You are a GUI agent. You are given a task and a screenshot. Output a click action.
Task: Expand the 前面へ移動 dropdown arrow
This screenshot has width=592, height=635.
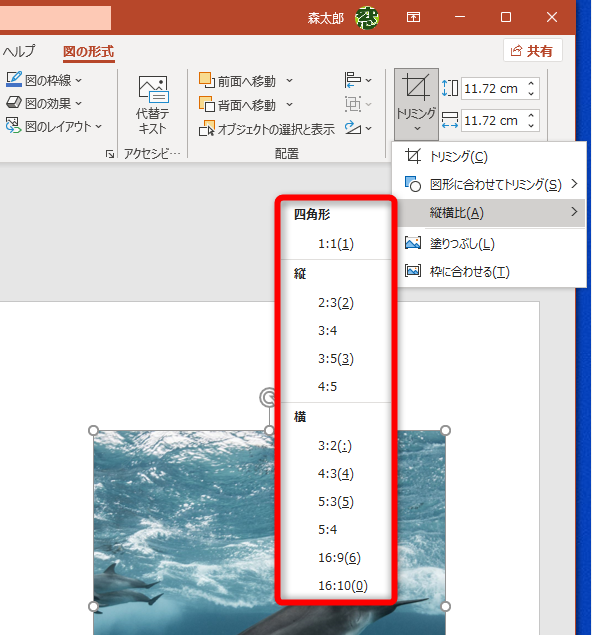289,81
